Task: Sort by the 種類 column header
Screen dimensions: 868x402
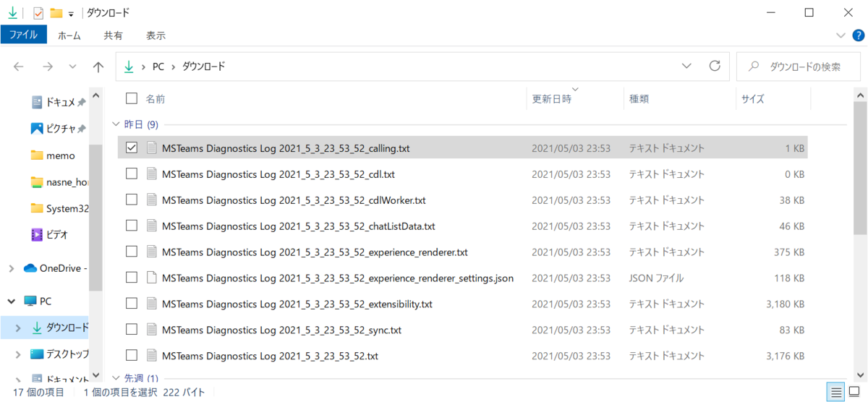Action: click(x=639, y=99)
